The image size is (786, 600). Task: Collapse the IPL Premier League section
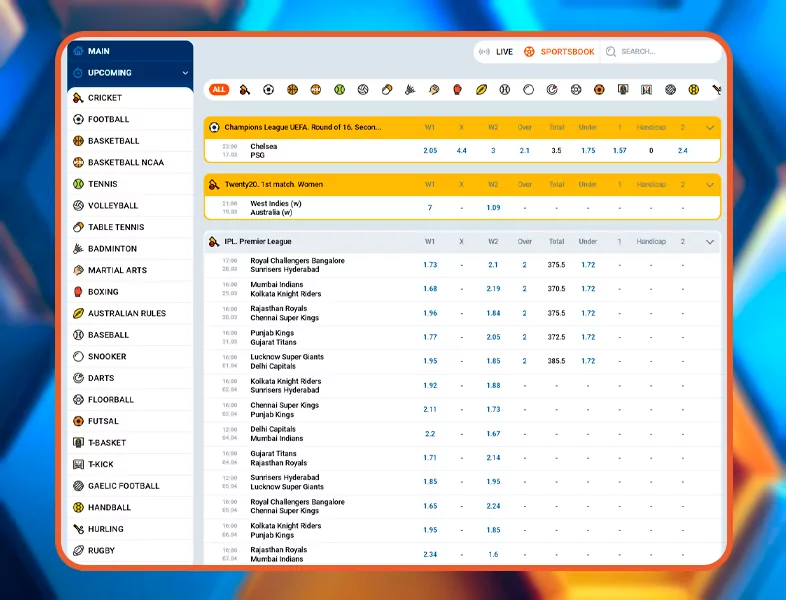[710, 241]
